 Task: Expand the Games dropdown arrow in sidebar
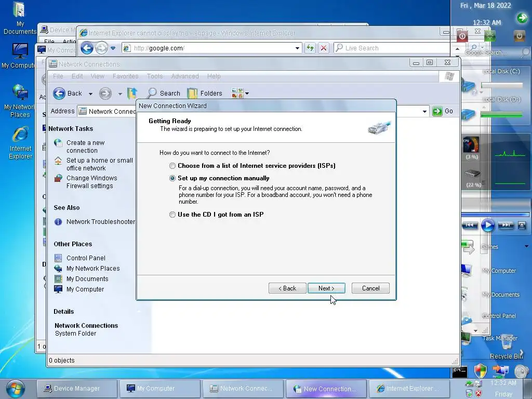click(x=527, y=246)
